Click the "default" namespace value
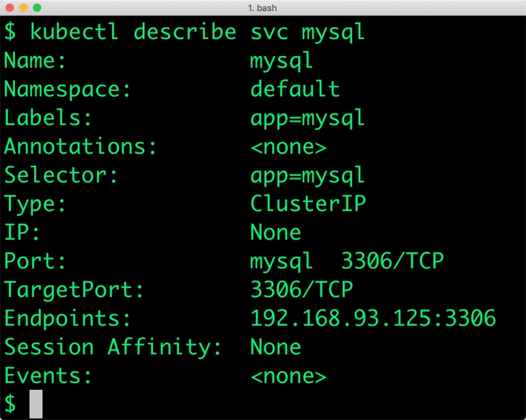The image size is (526, 420). point(294,89)
